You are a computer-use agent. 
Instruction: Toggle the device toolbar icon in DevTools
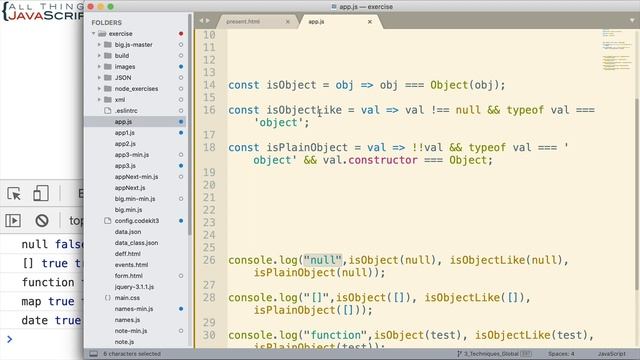click(x=41, y=193)
